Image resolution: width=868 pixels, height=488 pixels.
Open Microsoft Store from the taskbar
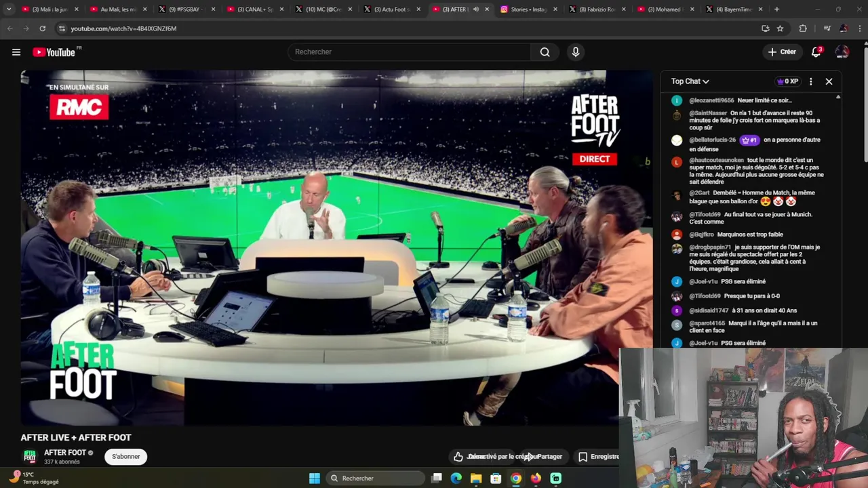[x=496, y=479]
